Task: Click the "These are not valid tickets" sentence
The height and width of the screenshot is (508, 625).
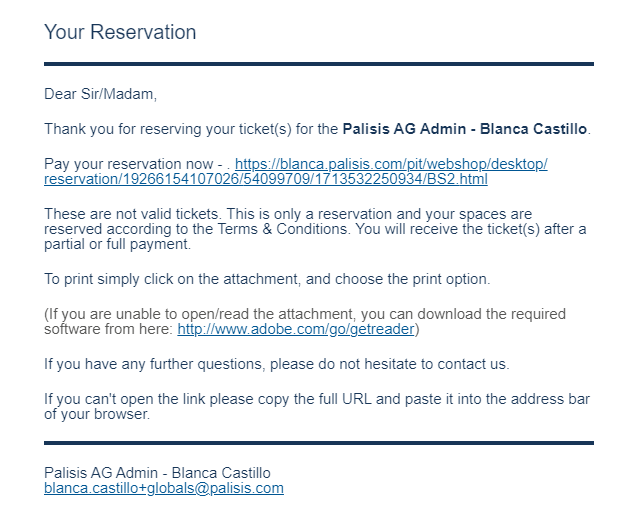Action: [x=131, y=214]
